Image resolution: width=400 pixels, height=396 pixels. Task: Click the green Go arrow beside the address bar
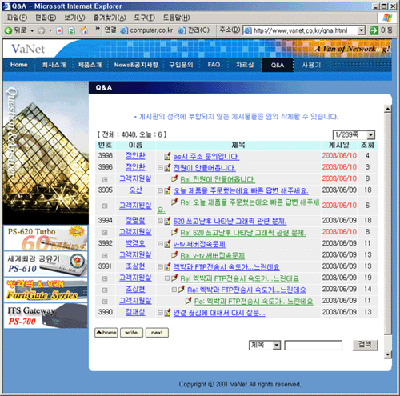pyautogui.click(x=374, y=31)
